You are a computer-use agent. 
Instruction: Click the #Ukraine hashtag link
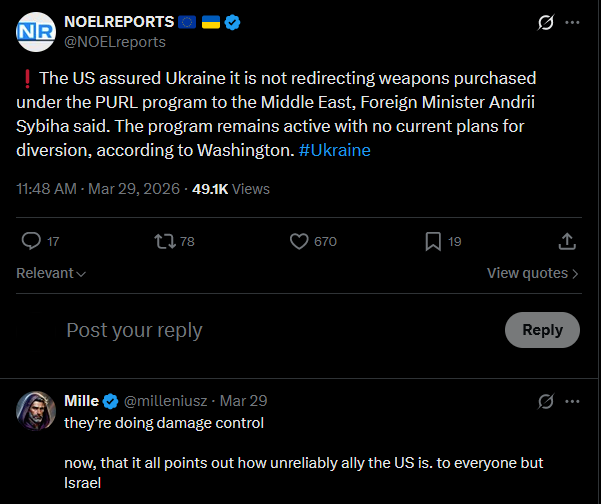(x=334, y=150)
